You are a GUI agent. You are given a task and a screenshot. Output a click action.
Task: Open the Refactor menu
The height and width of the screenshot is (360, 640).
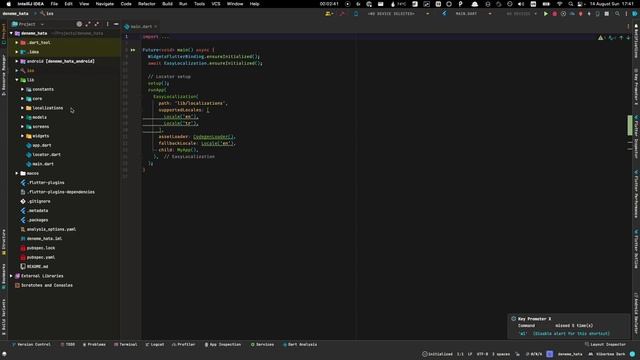coord(147,4)
